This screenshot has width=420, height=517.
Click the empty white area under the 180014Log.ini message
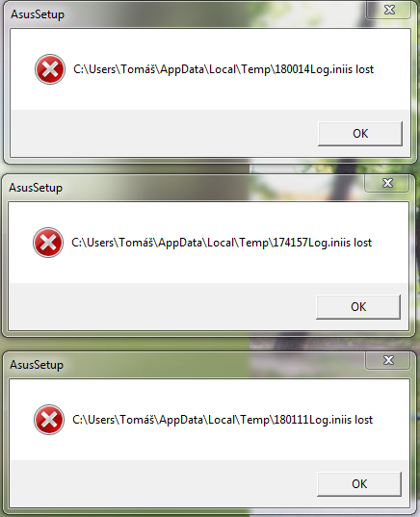(x=211, y=96)
